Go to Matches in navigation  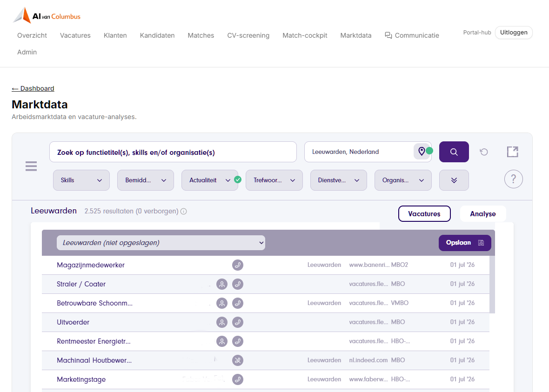(x=201, y=35)
